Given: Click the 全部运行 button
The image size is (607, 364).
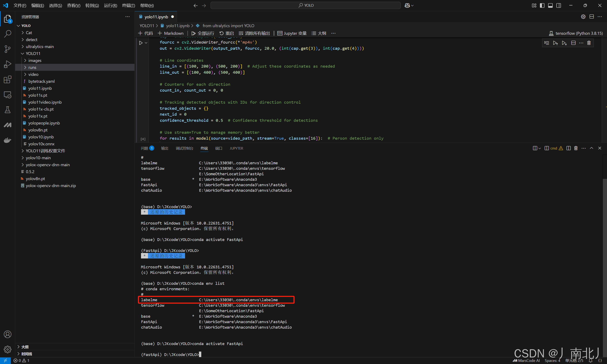Looking at the screenshot, I should [203, 33].
